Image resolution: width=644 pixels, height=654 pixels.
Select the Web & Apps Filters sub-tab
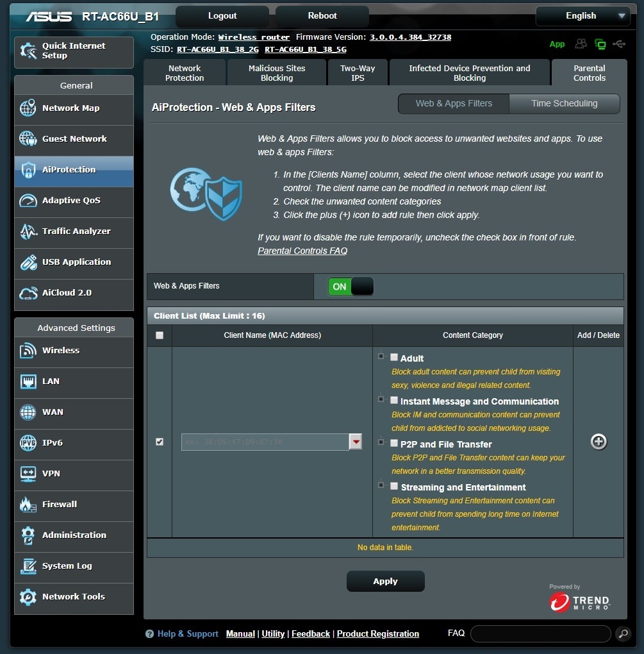point(454,103)
